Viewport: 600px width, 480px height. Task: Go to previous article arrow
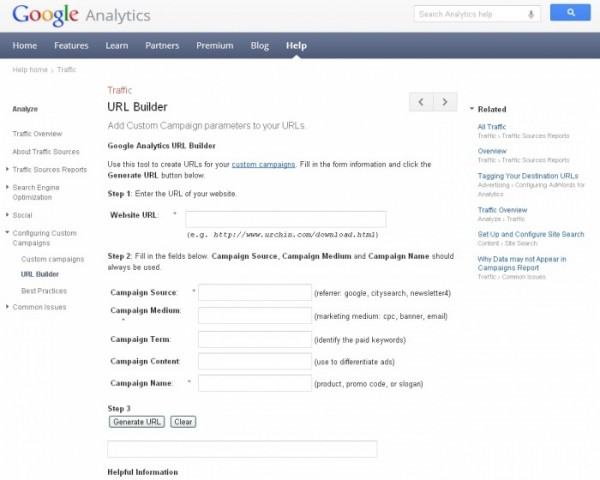pyautogui.click(x=421, y=102)
